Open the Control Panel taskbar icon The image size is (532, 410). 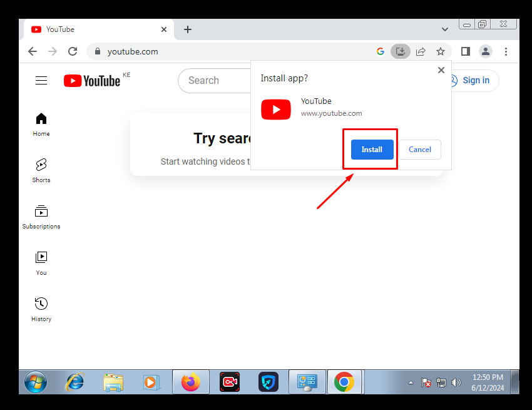[307, 382]
